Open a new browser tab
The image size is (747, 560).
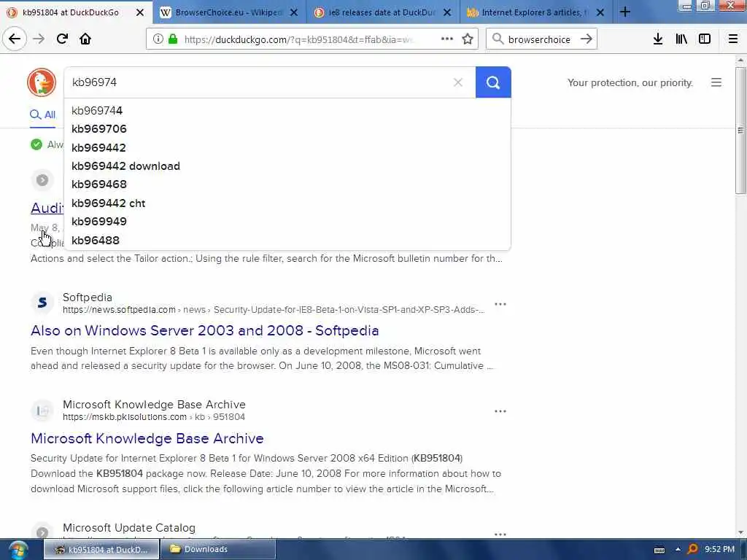[x=625, y=12]
